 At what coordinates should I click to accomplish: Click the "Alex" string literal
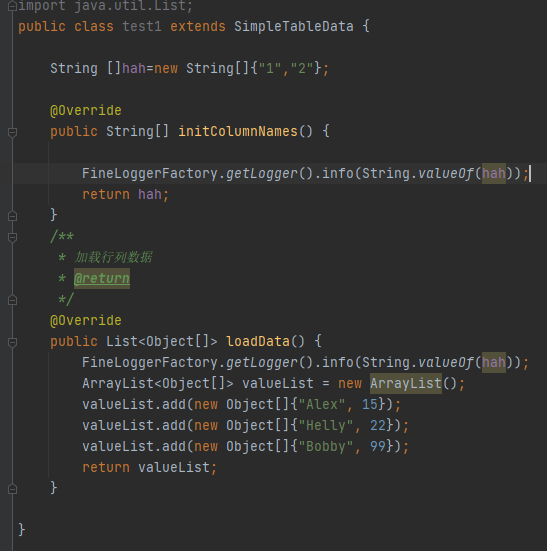pos(322,404)
